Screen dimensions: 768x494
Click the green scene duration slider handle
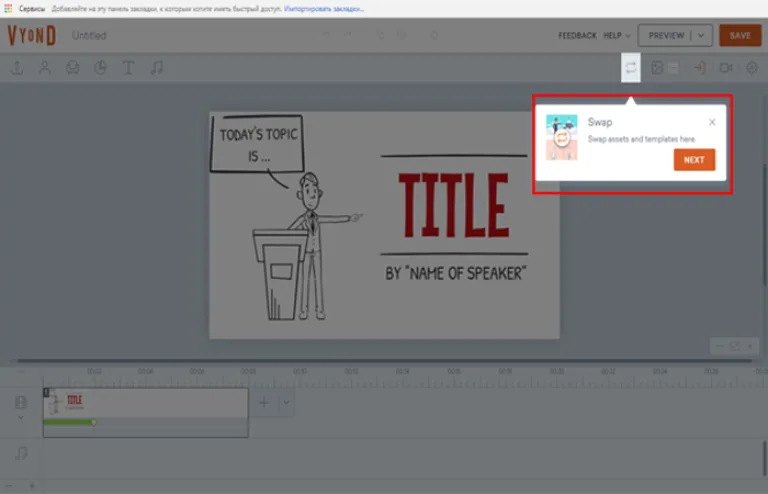tap(94, 422)
